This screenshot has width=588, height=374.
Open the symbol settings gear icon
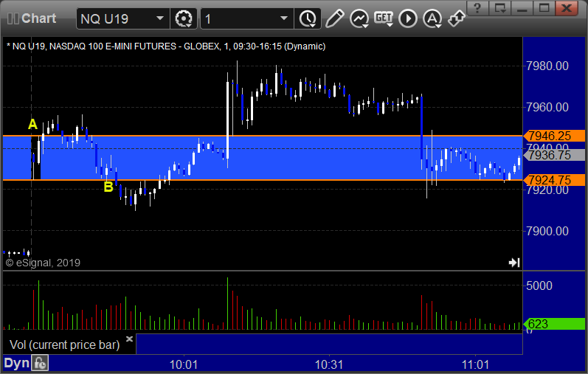pyautogui.click(x=184, y=18)
